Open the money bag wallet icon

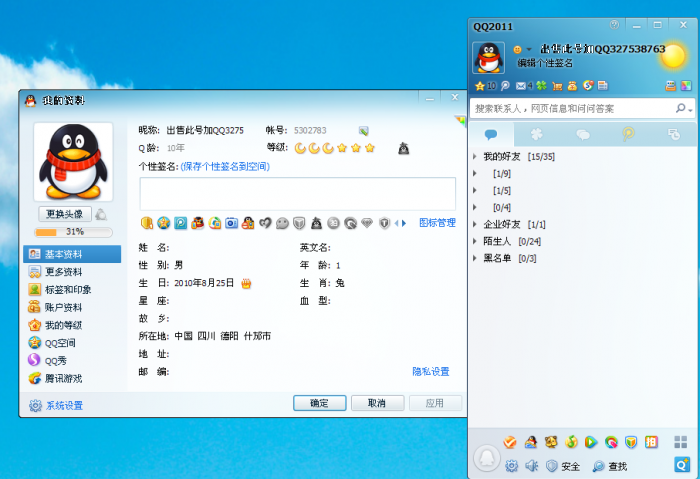[572, 86]
